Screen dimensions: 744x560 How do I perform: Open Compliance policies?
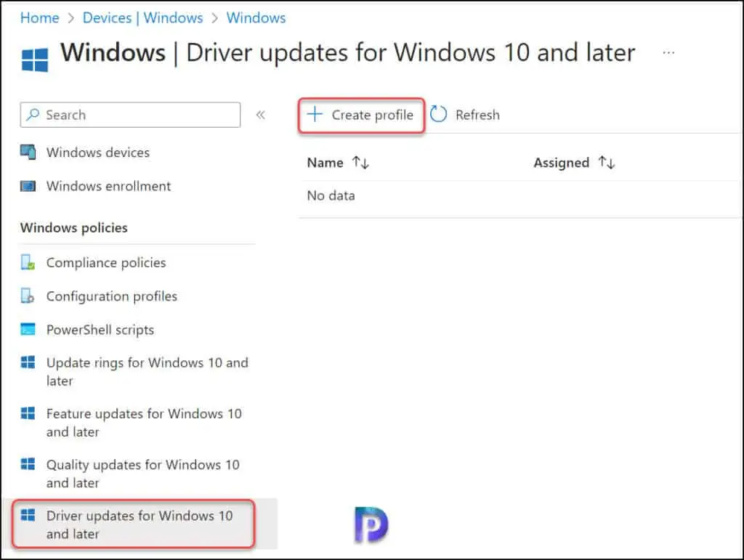coord(106,263)
